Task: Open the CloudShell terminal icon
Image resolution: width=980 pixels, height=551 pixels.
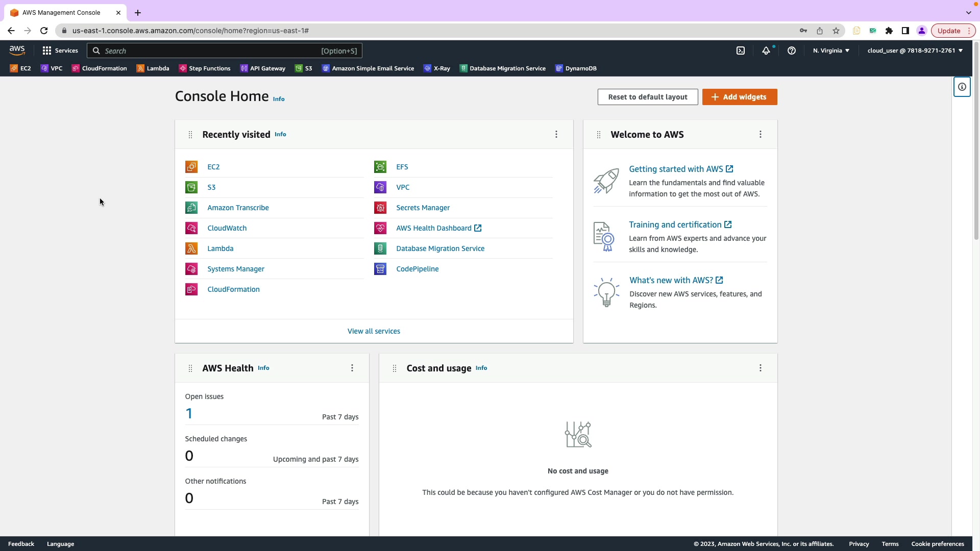Action: tap(741, 51)
